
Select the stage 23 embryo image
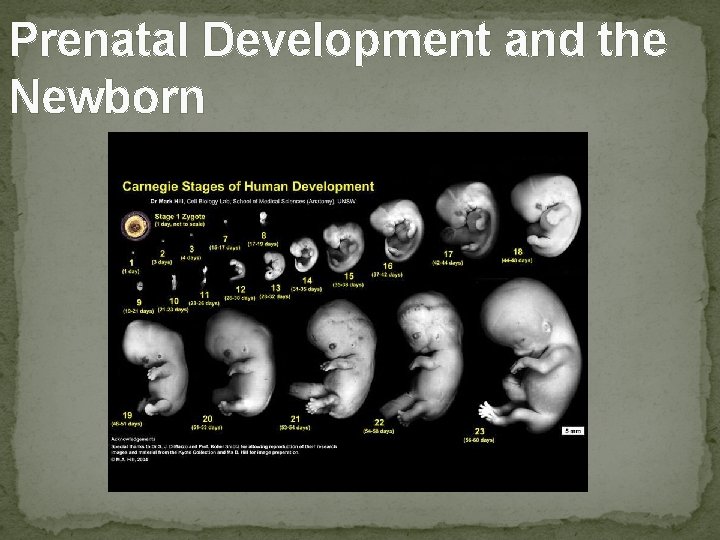(530, 355)
